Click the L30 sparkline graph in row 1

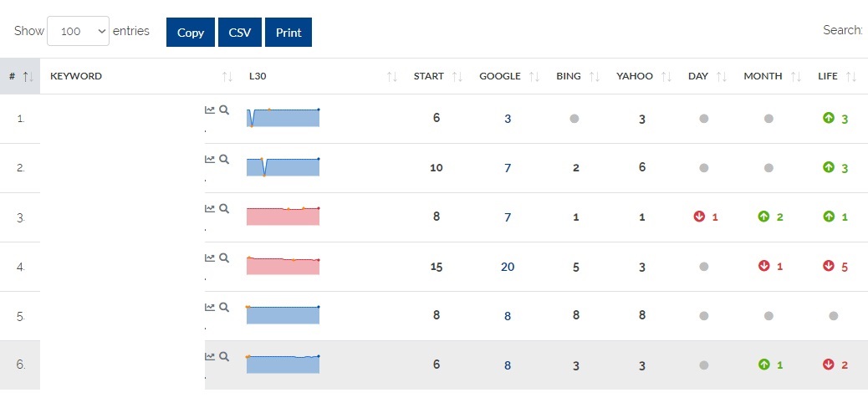(x=283, y=117)
